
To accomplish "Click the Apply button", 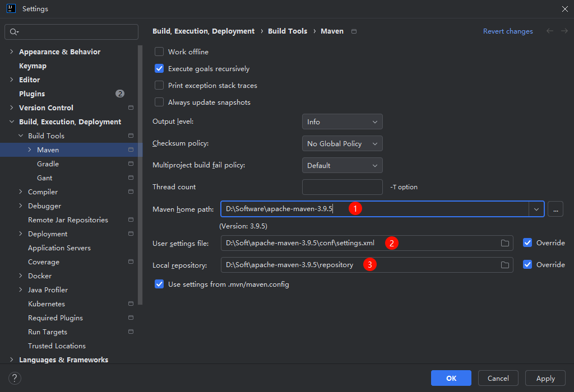I will point(545,378).
